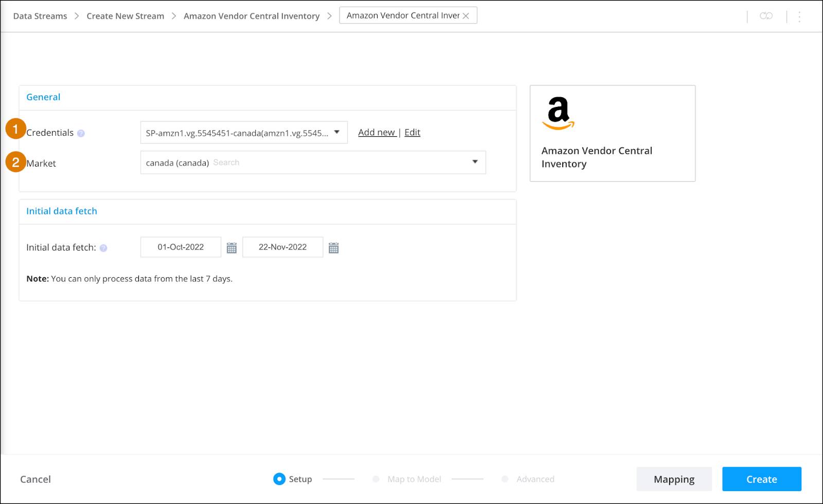Image resolution: width=823 pixels, height=504 pixels.
Task: Open the calendar picker for 22-Nov-2022
Action: pyautogui.click(x=334, y=247)
